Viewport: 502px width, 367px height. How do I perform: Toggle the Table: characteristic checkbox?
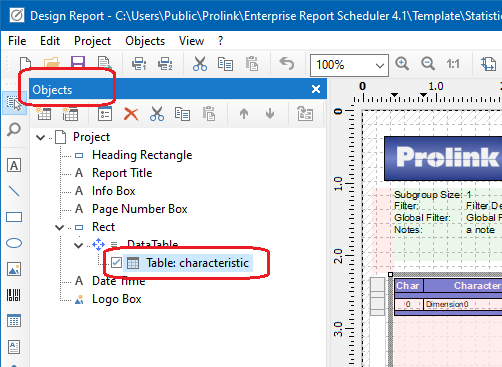(116, 263)
